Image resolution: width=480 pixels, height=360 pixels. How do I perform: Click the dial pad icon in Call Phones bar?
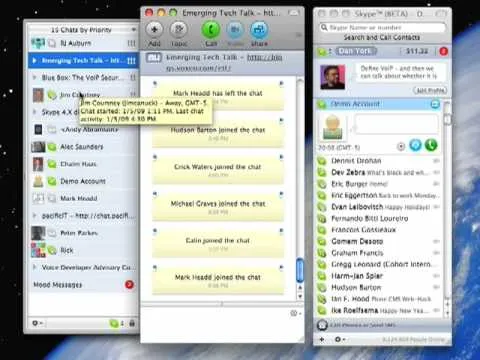pyautogui.click(x=322, y=325)
